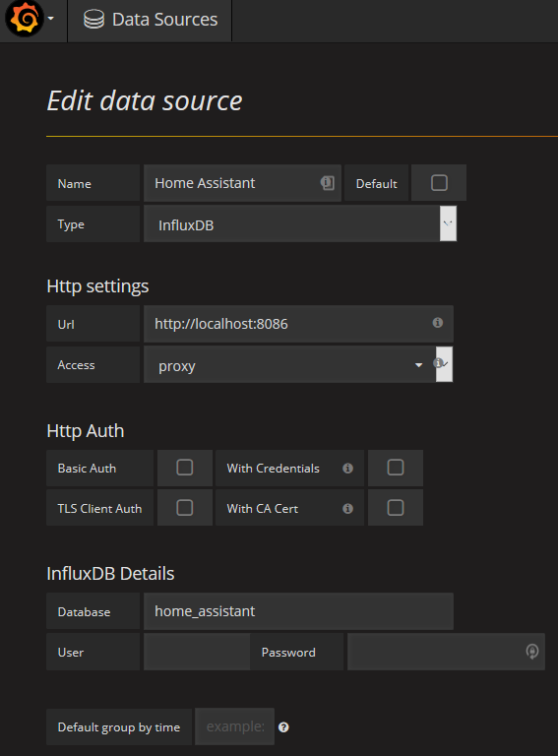This screenshot has height=756, width=558.
Task: Click the group by time help icon
Action: coord(283,727)
